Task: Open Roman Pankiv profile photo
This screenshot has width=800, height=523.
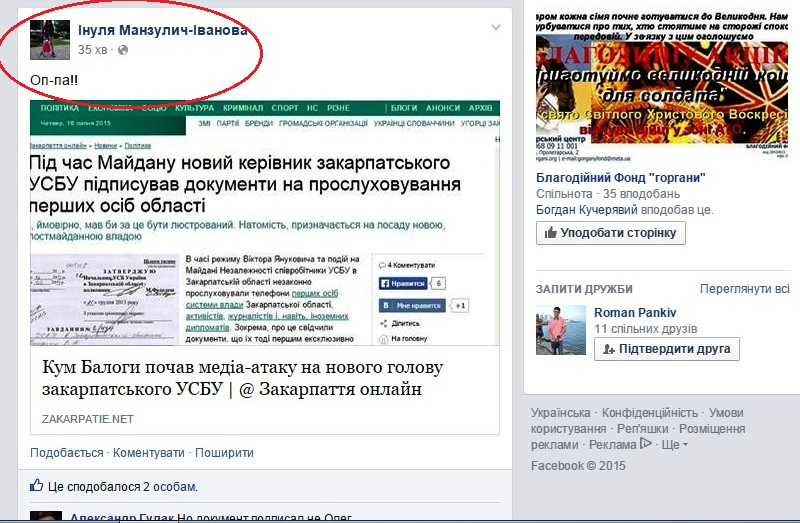Action: [x=561, y=330]
